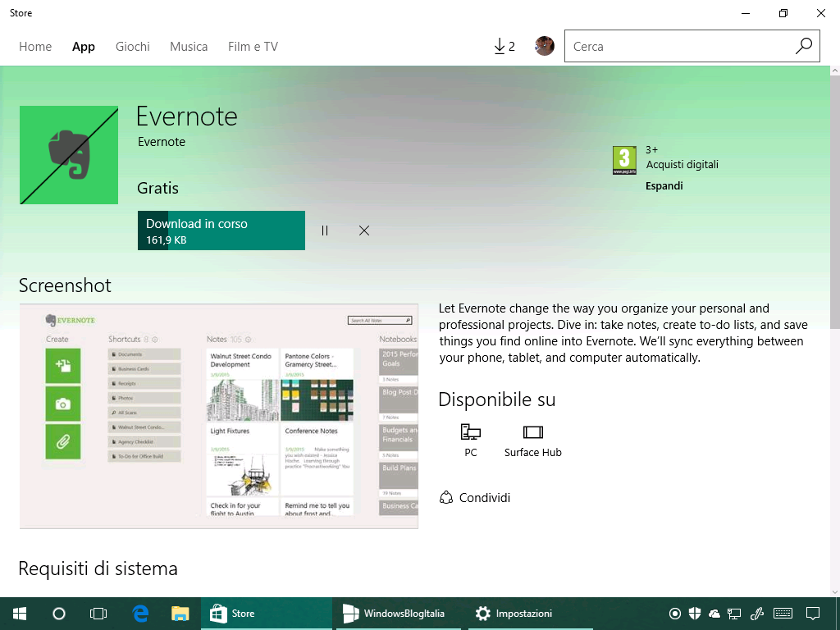Click the record circle tray icon
The width and height of the screenshot is (840, 630).
coord(675,614)
